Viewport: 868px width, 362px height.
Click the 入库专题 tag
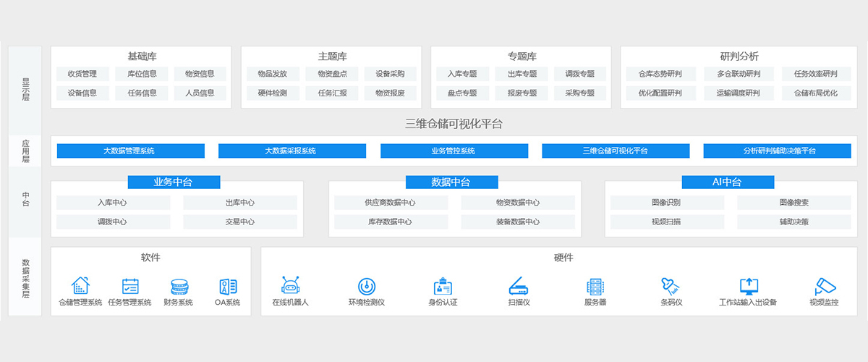[462, 74]
